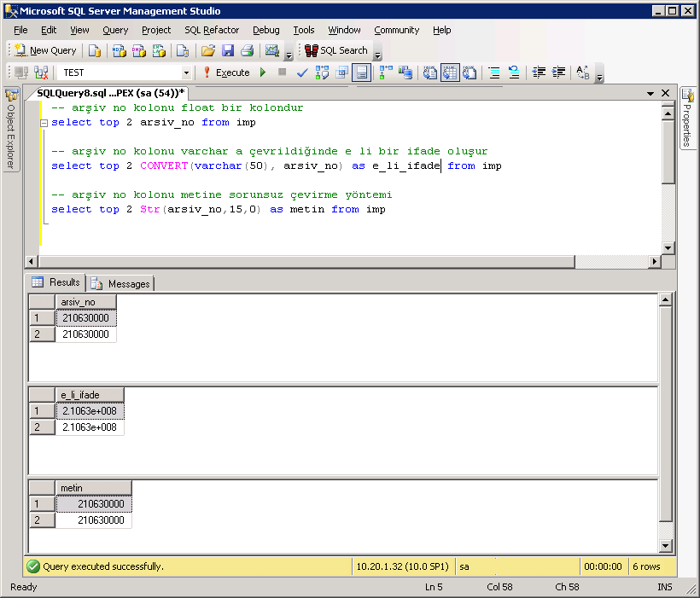Switch output to Results to File

pyautogui.click(x=470, y=73)
